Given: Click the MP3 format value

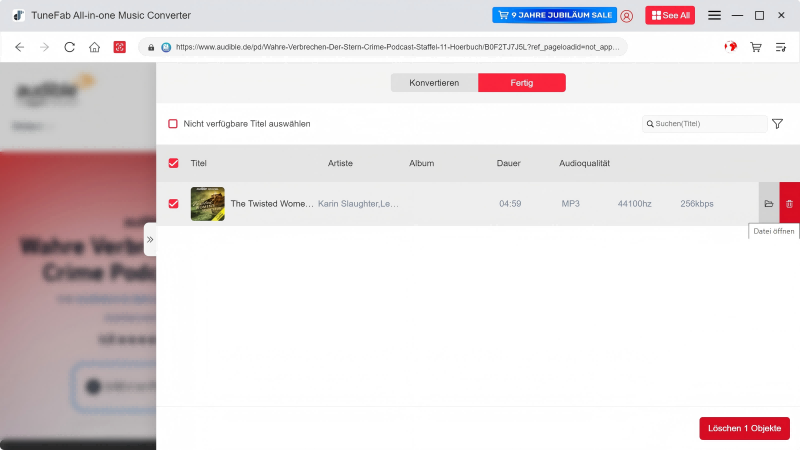Looking at the screenshot, I should pos(570,204).
